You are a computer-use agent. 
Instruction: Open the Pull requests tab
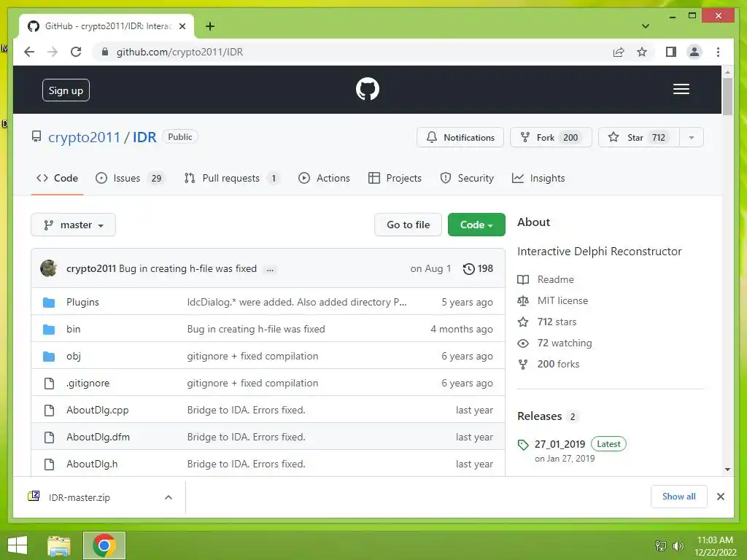click(x=232, y=178)
